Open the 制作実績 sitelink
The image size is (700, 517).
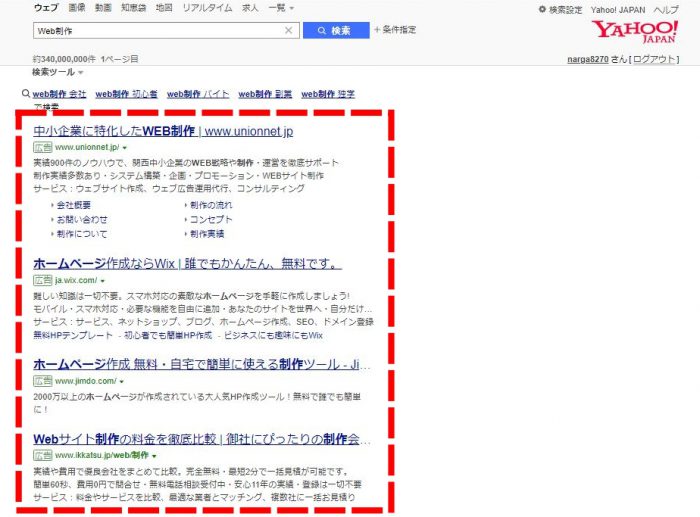pyautogui.click(x=207, y=233)
